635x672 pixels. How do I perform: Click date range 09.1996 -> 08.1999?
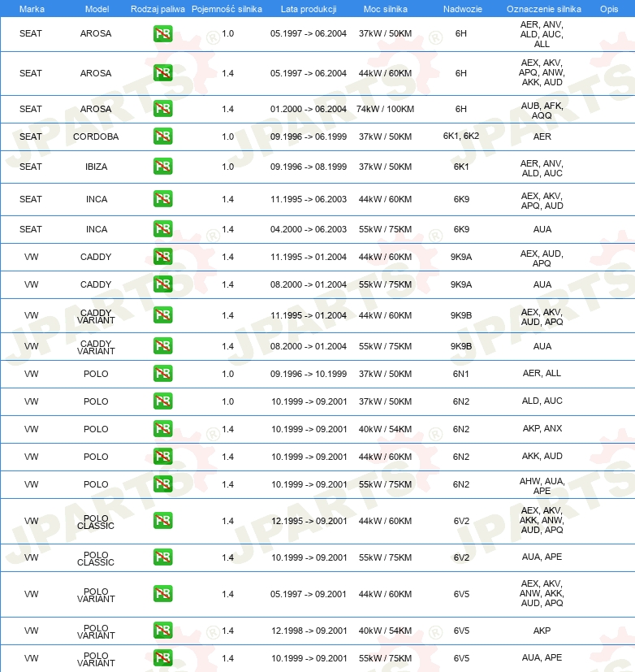click(309, 167)
